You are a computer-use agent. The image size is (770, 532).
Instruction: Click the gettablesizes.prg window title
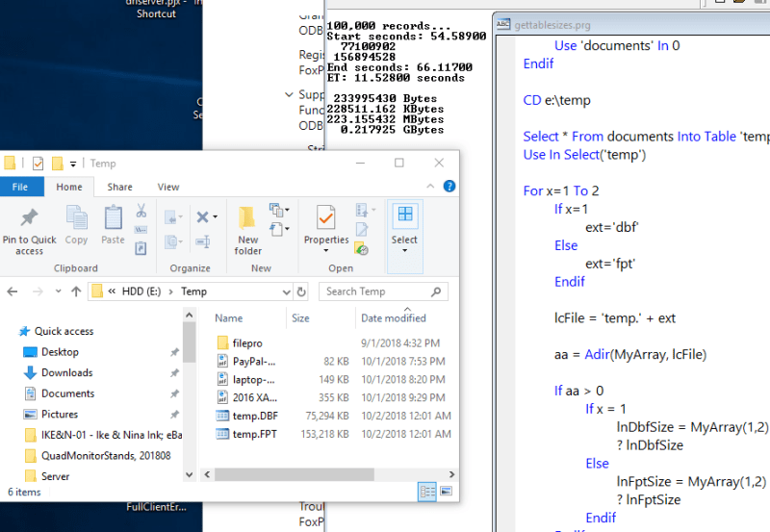pyautogui.click(x=552, y=25)
